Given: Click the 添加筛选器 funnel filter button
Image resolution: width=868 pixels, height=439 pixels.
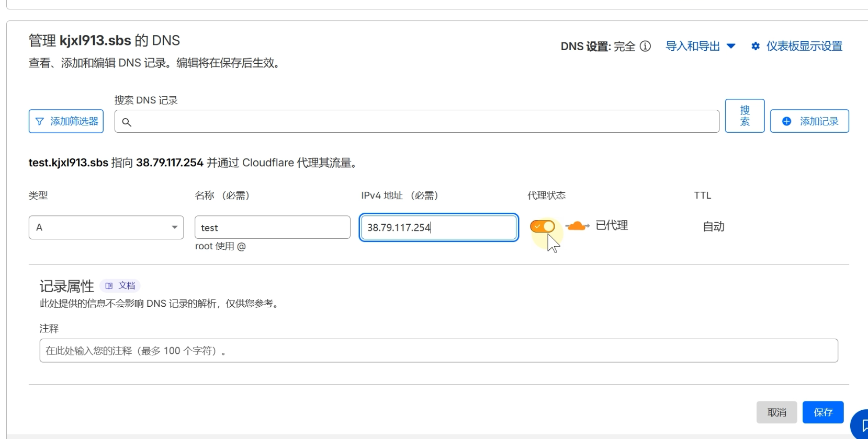Looking at the screenshot, I should (x=66, y=121).
